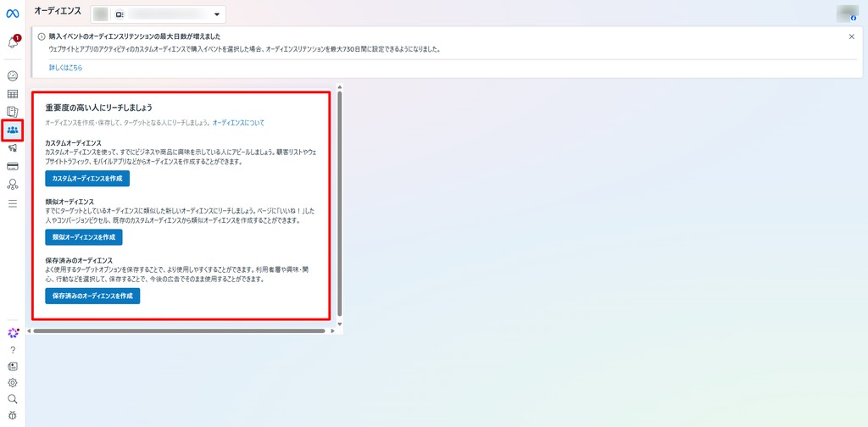Click the scroll down arrow of panel

[339, 324]
